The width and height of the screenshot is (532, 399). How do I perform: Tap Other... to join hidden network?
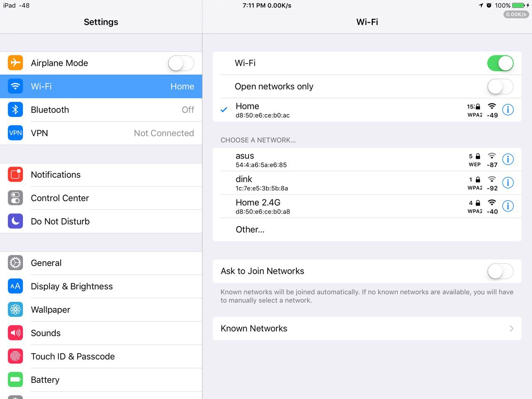[x=250, y=229]
